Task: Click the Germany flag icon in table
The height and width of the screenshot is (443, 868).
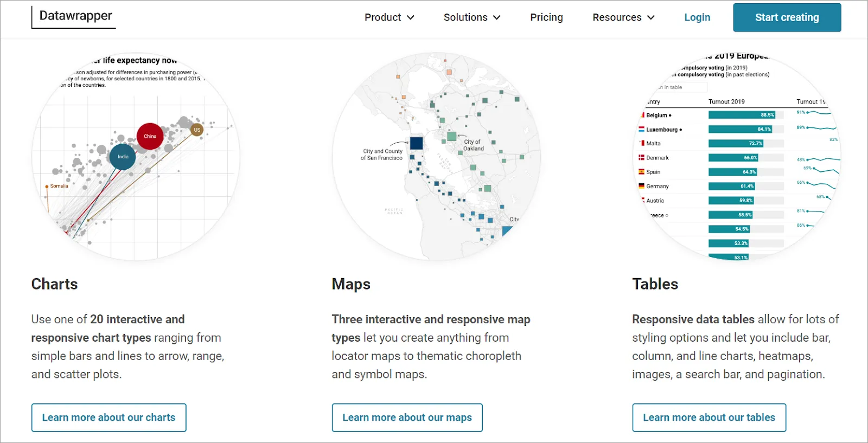Action: click(641, 185)
